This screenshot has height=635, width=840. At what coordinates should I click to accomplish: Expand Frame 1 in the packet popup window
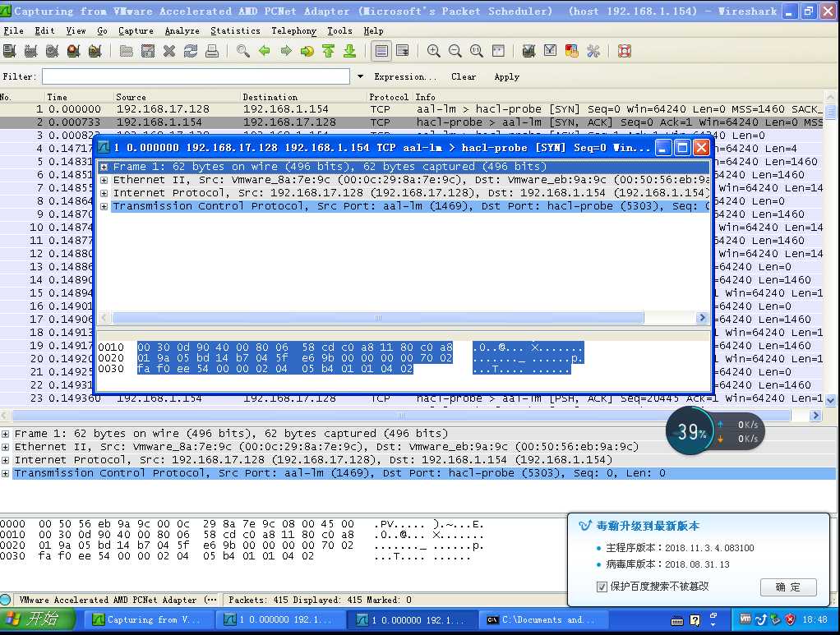pyautogui.click(x=104, y=167)
